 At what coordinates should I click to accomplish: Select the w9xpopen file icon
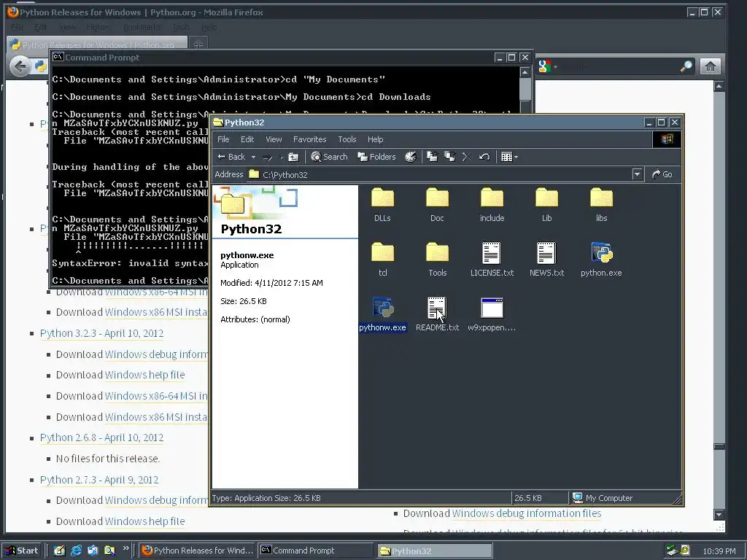pos(492,308)
